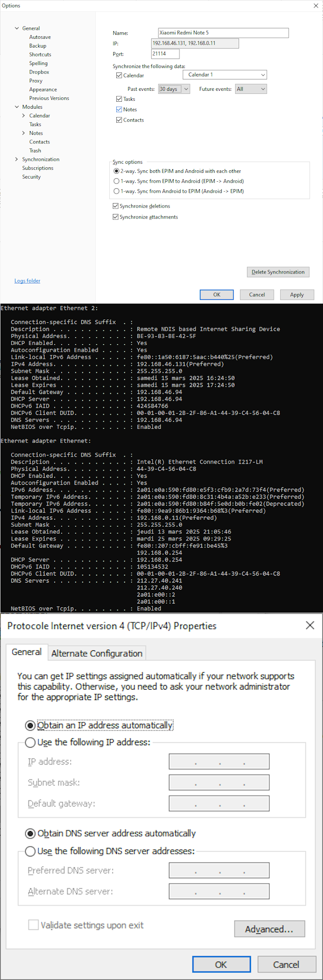The width and height of the screenshot is (323, 980).
Task: Switch to Alternate Configuration tab
Action: point(97,653)
